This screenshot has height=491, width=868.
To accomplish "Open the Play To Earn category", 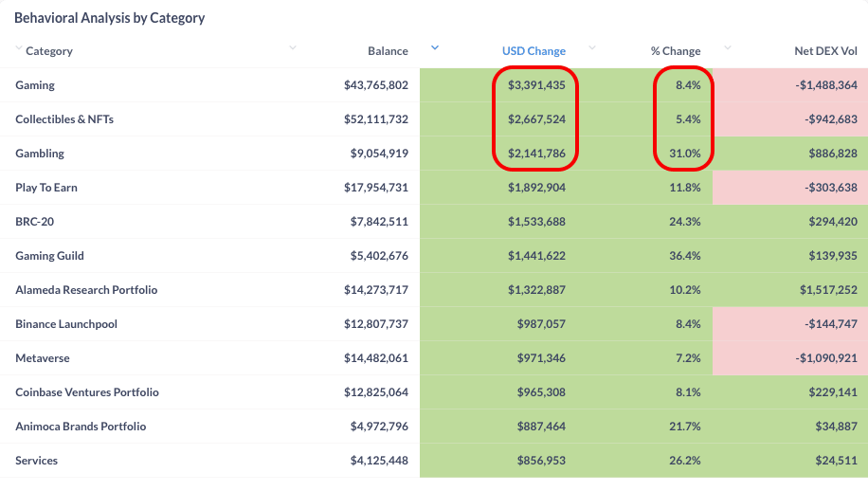I will coord(46,188).
